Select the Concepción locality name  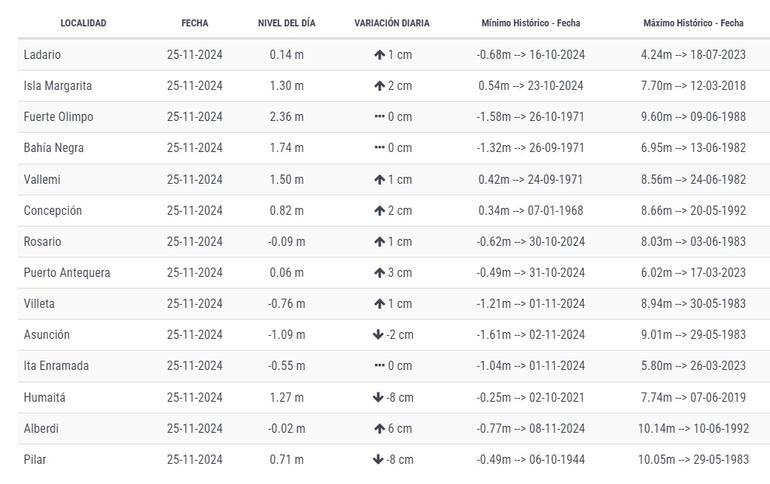(53, 211)
